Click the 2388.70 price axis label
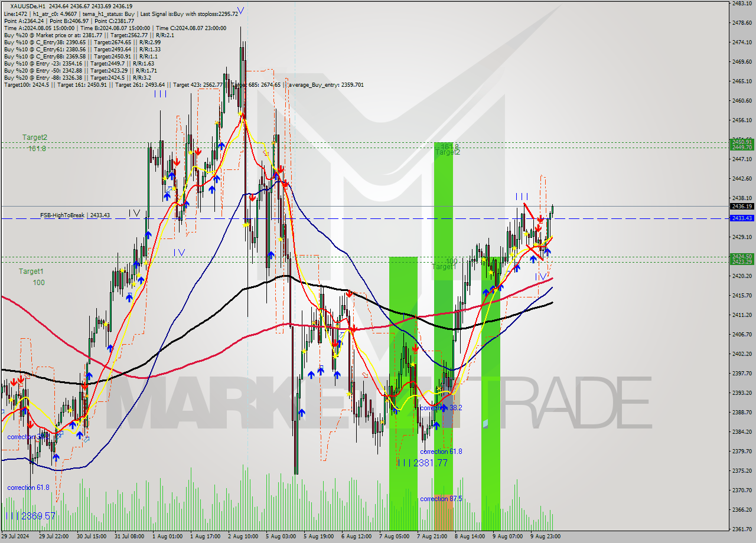 [x=742, y=412]
